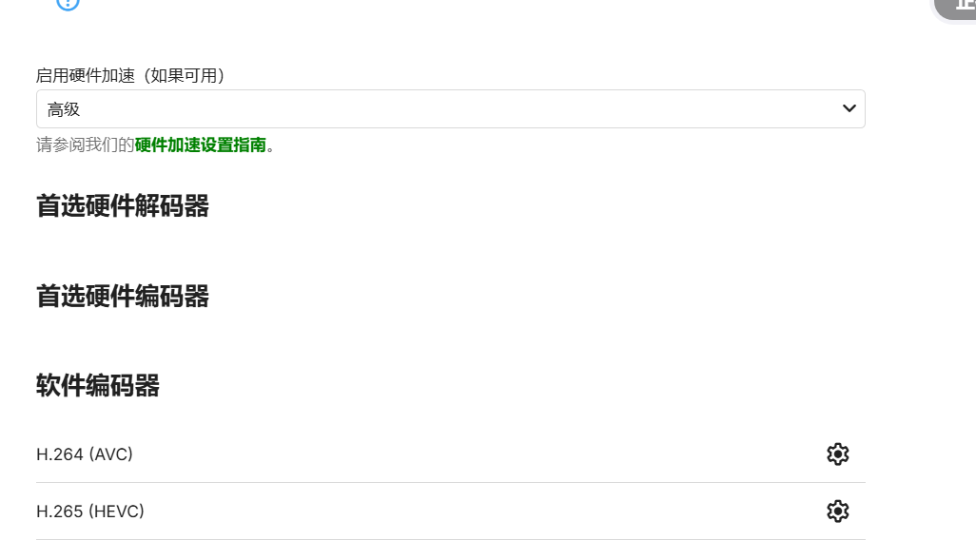Select the H.264 (AVC) row label

(x=85, y=454)
